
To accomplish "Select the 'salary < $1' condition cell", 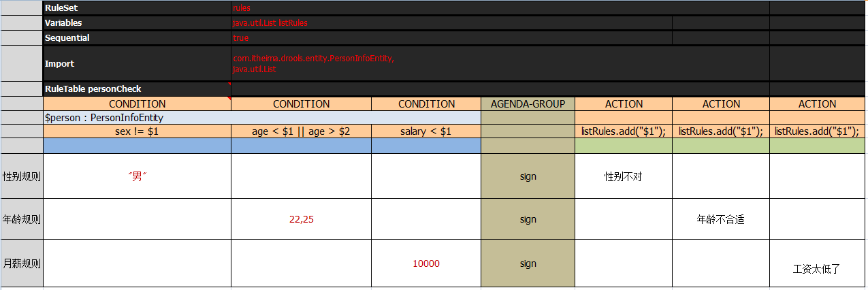I will tap(426, 131).
